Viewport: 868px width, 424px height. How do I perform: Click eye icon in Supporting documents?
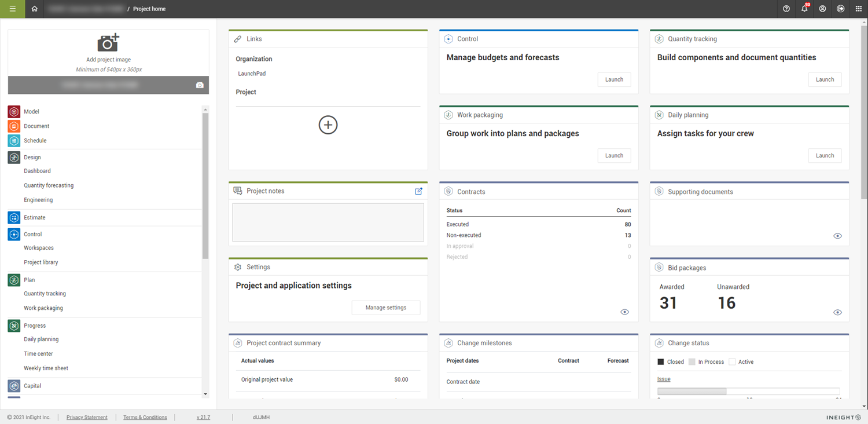(837, 236)
